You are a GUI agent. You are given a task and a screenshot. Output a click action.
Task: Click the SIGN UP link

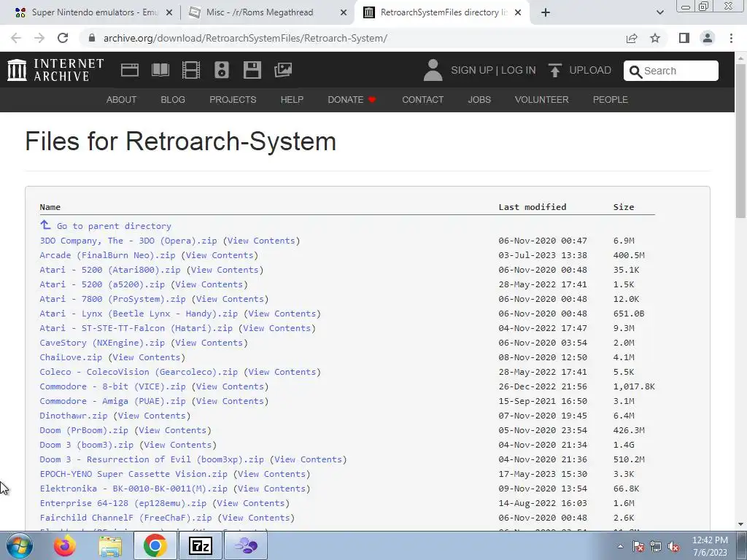click(x=472, y=71)
